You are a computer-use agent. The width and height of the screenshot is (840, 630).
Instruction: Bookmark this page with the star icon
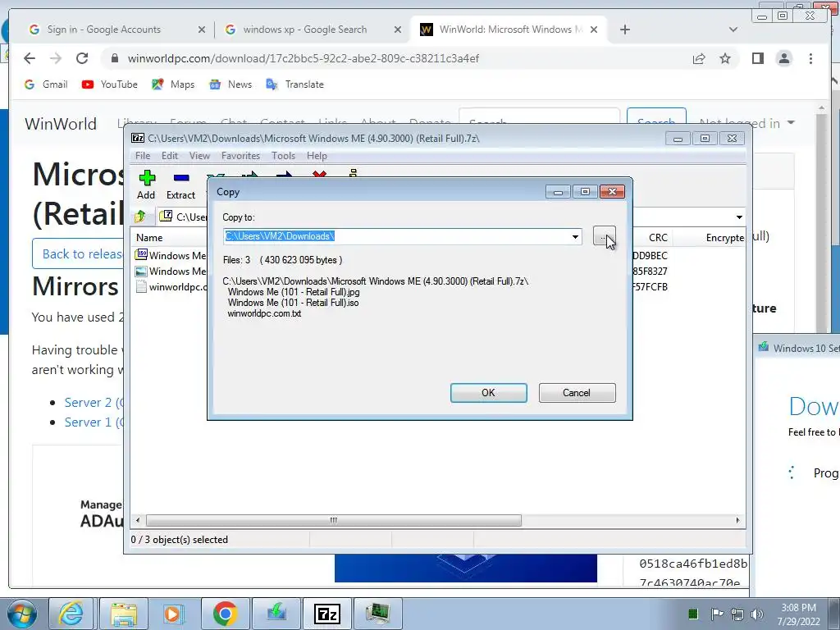[725, 58]
